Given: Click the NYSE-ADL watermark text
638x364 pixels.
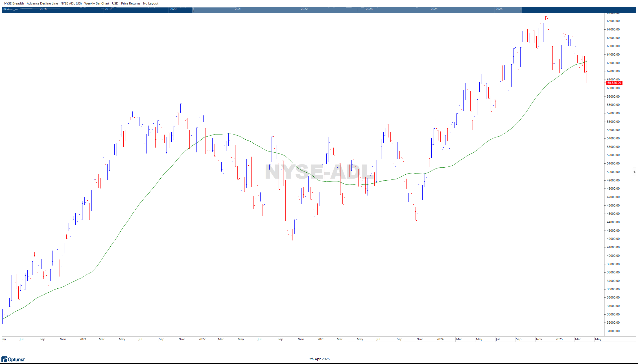Looking at the screenshot, I should click(319, 172).
